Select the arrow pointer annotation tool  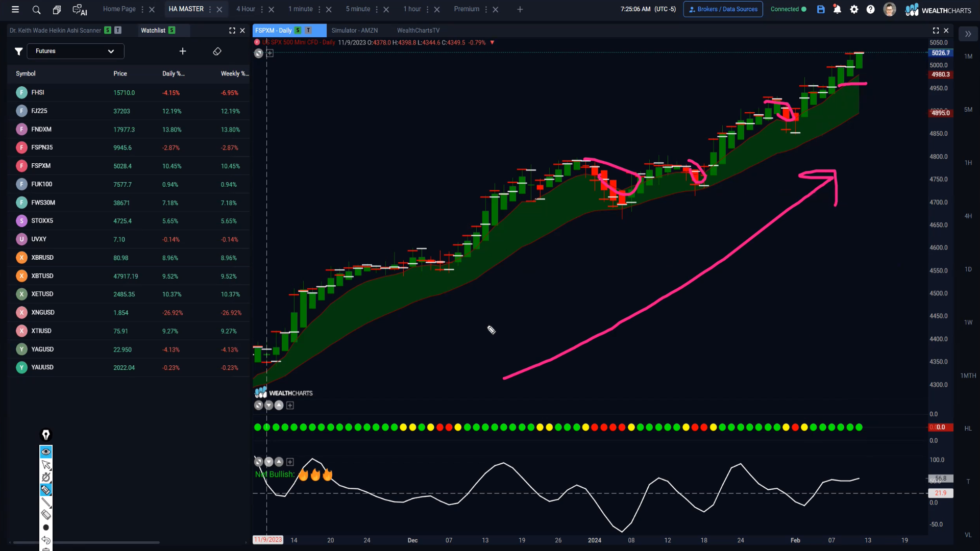click(46, 464)
